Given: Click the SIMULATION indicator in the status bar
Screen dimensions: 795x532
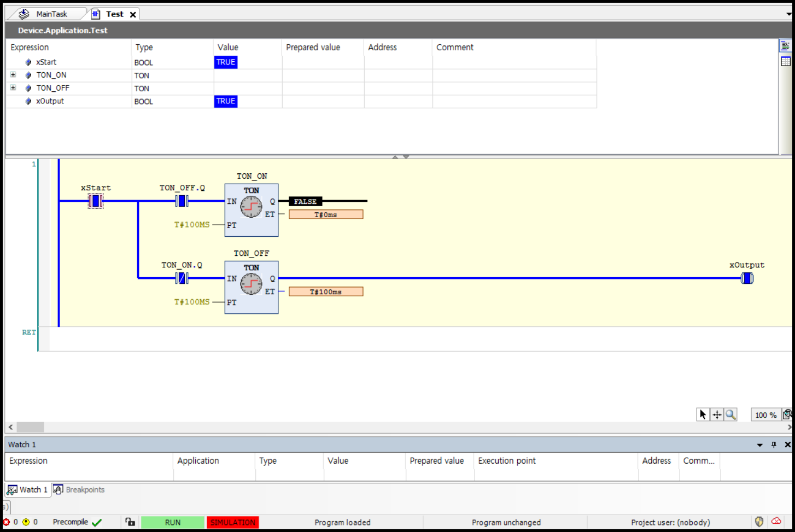Looking at the screenshot, I should click(232, 522).
